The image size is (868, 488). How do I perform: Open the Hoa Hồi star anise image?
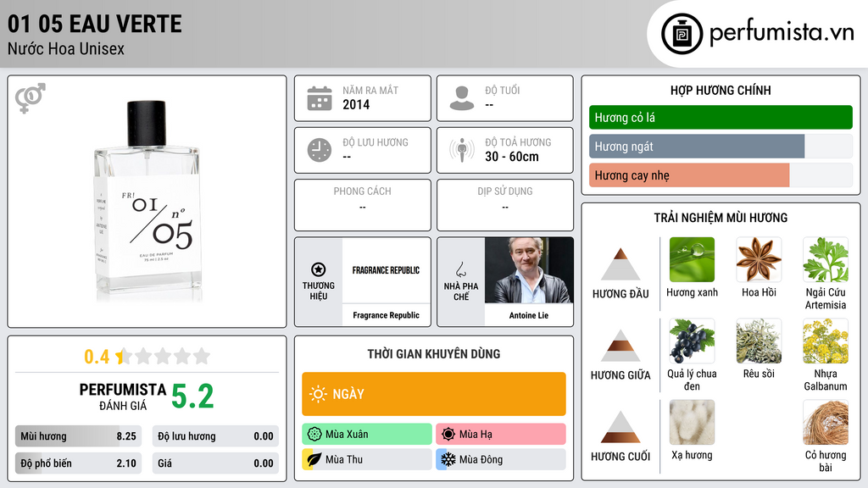tap(759, 260)
